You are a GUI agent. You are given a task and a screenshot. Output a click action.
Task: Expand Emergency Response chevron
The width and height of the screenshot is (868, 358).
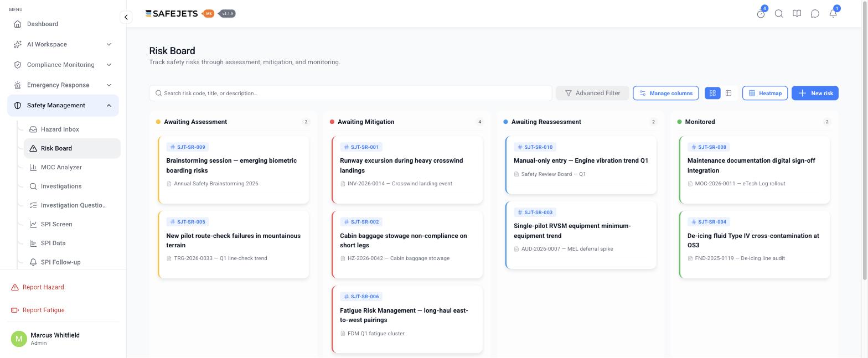108,85
